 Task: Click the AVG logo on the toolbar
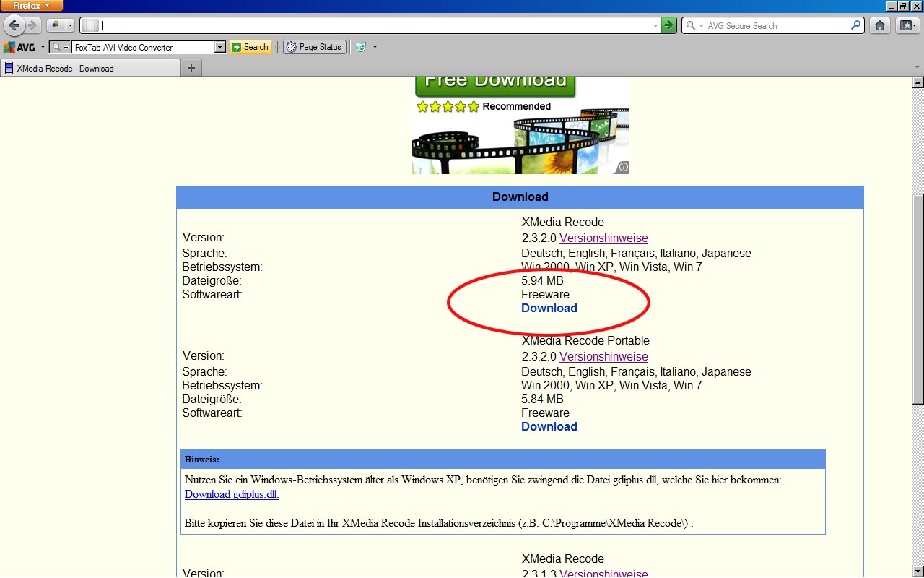point(19,47)
